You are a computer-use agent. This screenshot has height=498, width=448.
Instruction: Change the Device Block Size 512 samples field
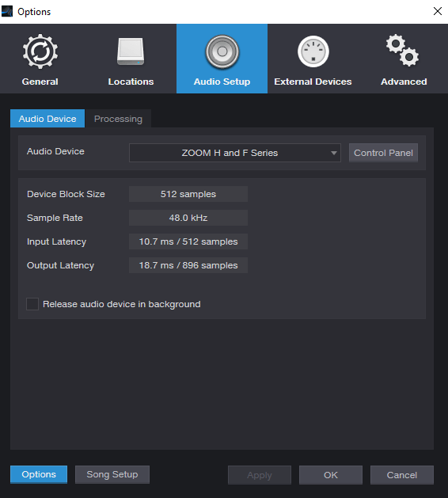pos(188,194)
